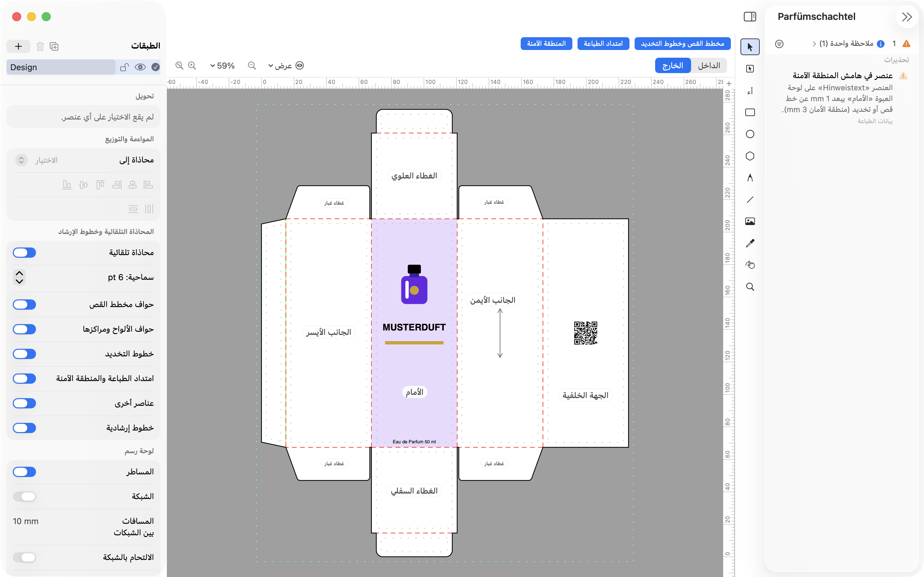This screenshot has height=577, width=924.
Task: Duplicate layer with the copy icon
Action: click(x=54, y=46)
